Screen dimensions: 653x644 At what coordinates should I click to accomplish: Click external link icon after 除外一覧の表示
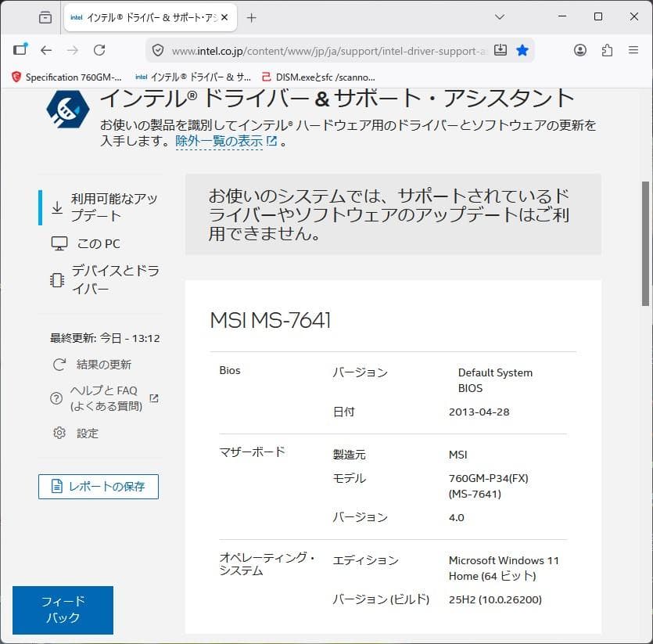click(271, 141)
